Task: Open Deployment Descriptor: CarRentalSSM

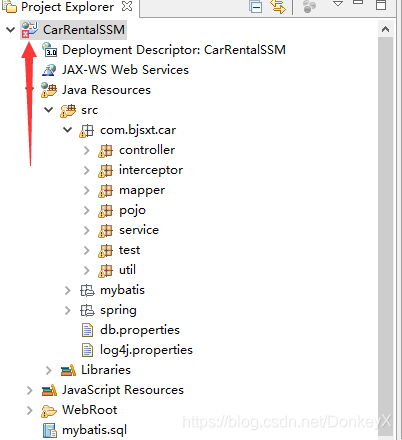Action: [x=174, y=50]
